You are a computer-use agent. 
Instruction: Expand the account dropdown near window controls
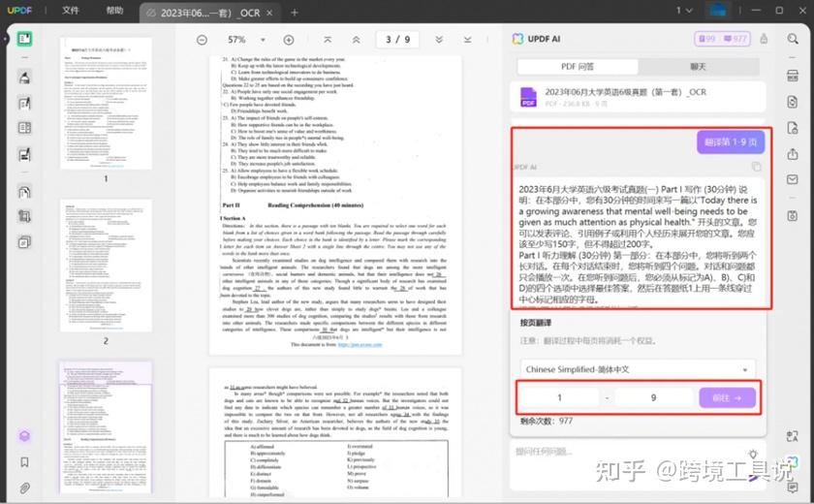pos(684,11)
